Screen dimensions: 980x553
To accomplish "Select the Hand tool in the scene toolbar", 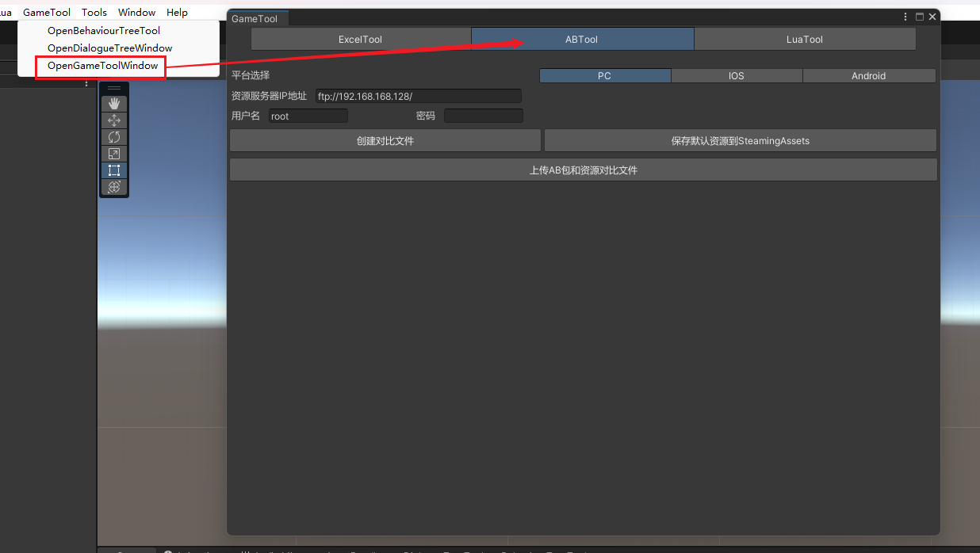I will coord(113,103).
